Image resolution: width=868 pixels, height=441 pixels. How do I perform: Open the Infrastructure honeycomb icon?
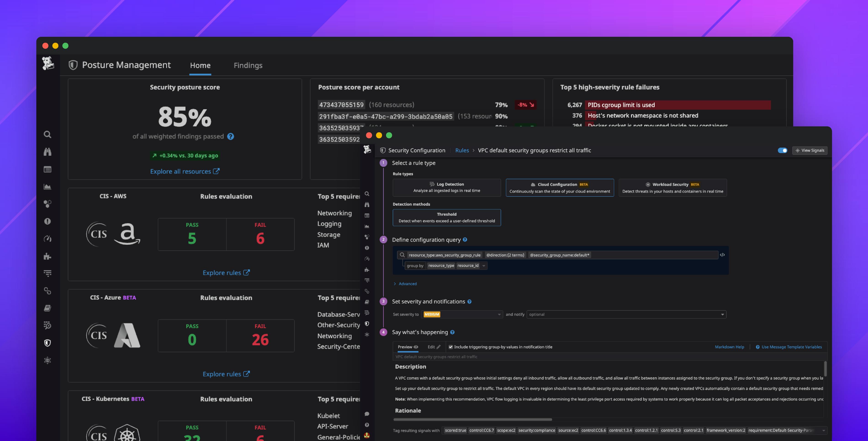47,204
